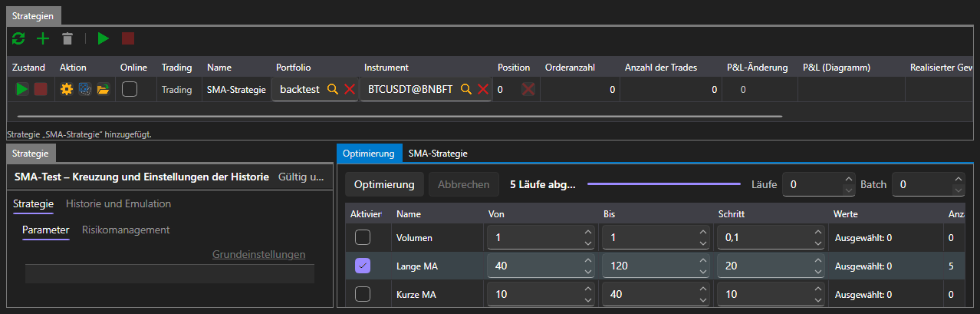This screenshot has height=314, width=980.
Task: Stop all strategies with toolbar stop icon
Action: tap(128, 38)
